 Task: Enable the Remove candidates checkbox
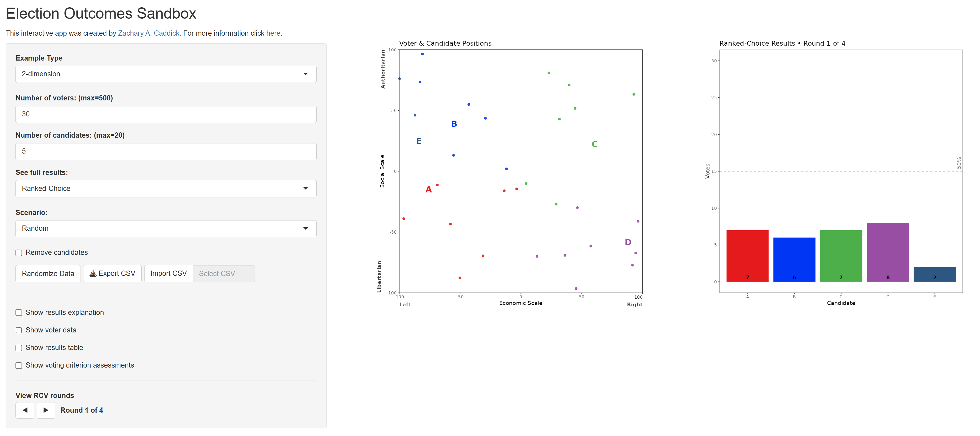click(x=19, y=253)
